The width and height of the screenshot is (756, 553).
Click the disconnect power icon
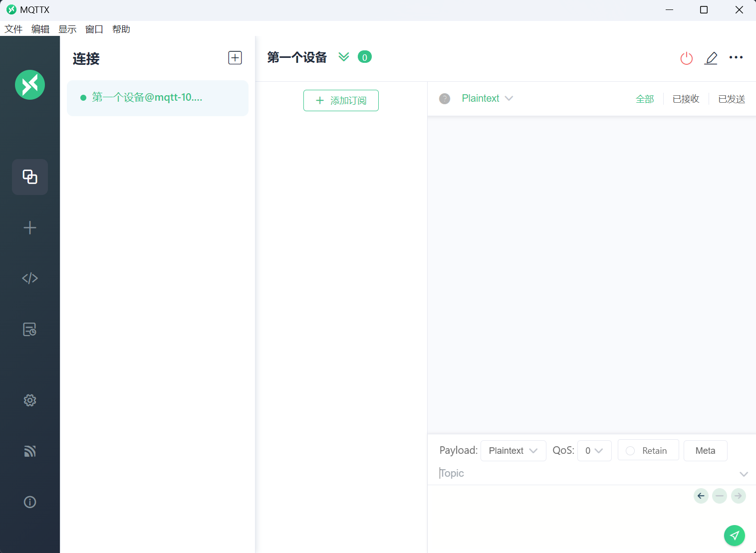point(687,58)
